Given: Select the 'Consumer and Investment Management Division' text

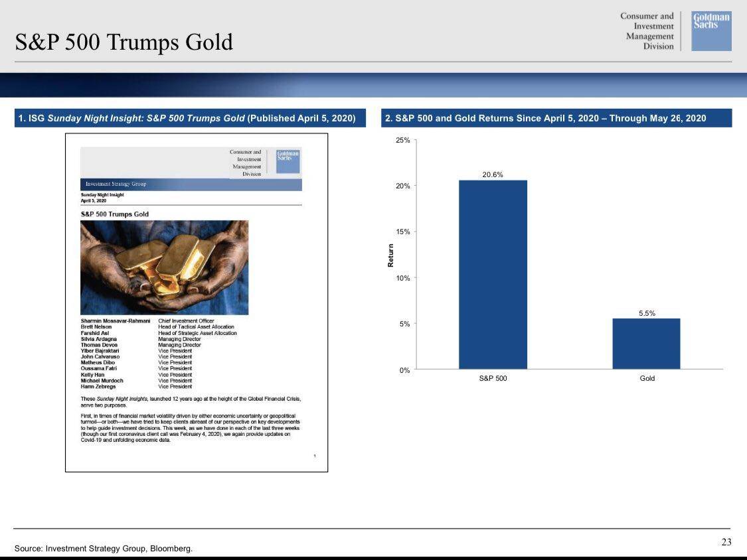Looking at the screenshot, I should pyautogui.click(x=647, y=31).
